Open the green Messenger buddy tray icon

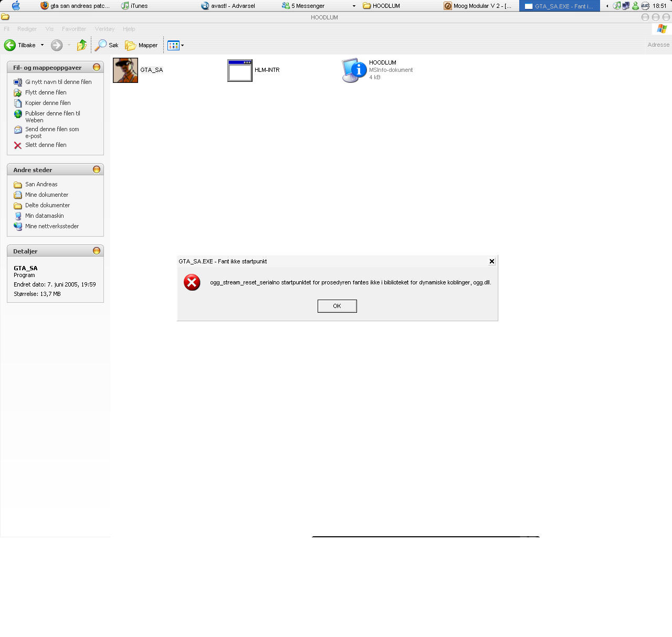click(635, 6)
